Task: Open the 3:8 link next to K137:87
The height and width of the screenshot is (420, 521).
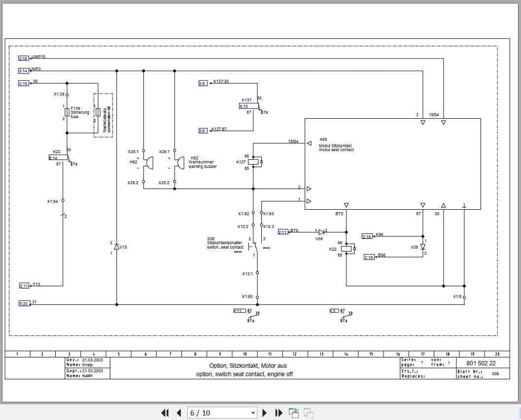Action: (203, 131)
